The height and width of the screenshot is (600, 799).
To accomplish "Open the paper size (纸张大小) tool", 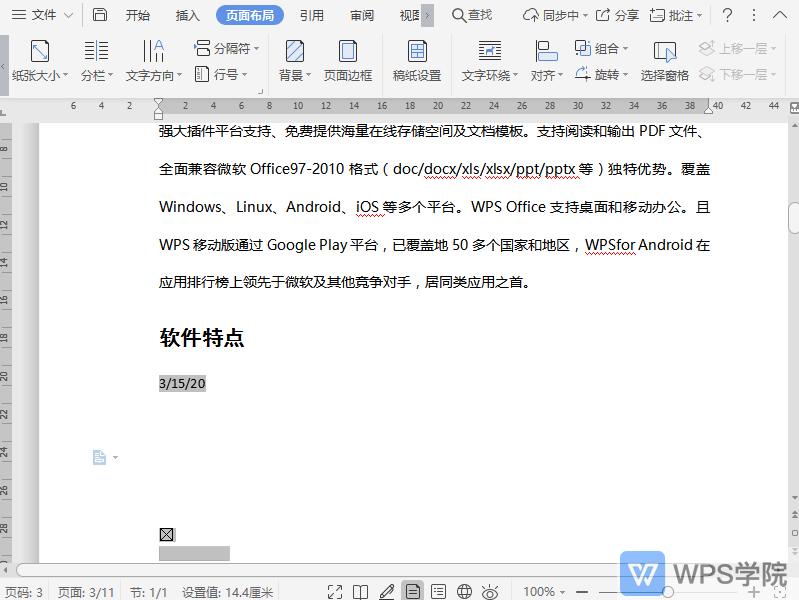I will coord(40,60).
